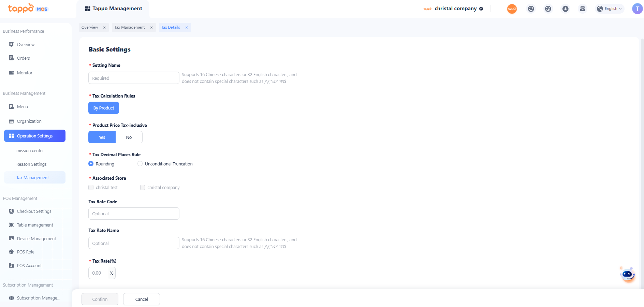Viewport: 644px width, 307px height.
Task: Switch to the Overview tab
Action: click(90, 27)
